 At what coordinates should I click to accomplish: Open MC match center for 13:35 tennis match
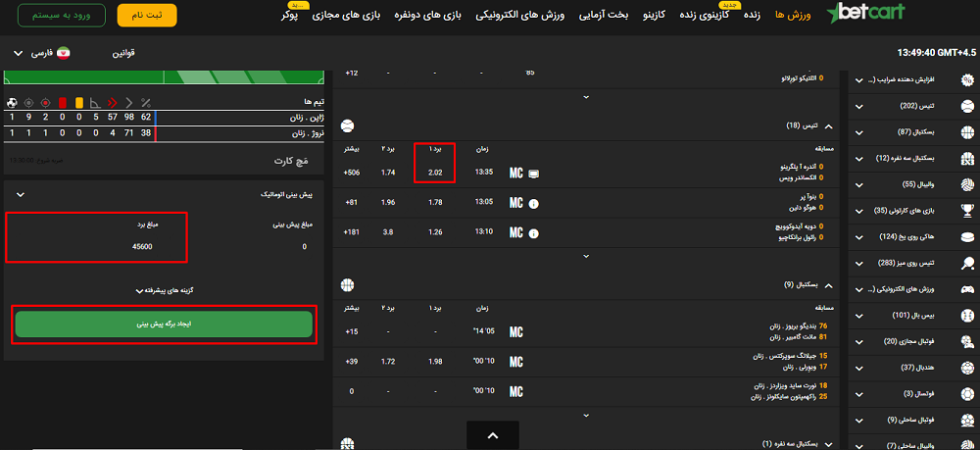(x=515, y=174)
